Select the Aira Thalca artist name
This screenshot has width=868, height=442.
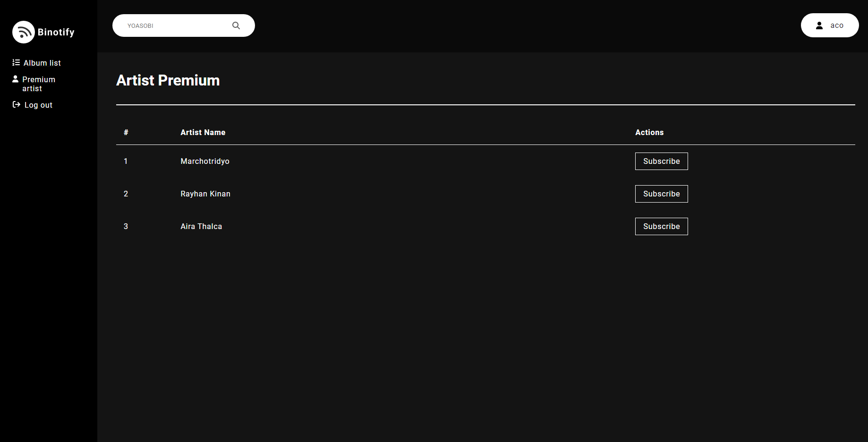coord(201,226)
